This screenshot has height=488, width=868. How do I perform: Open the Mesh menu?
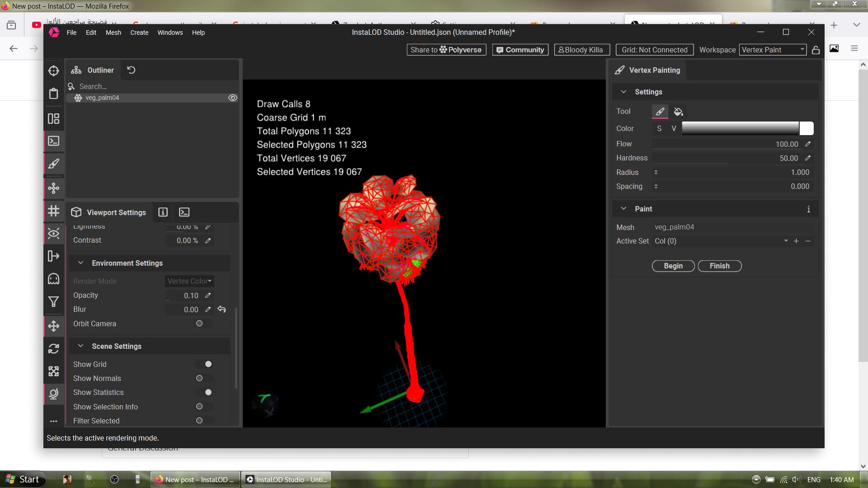click(x=113, y=33)
